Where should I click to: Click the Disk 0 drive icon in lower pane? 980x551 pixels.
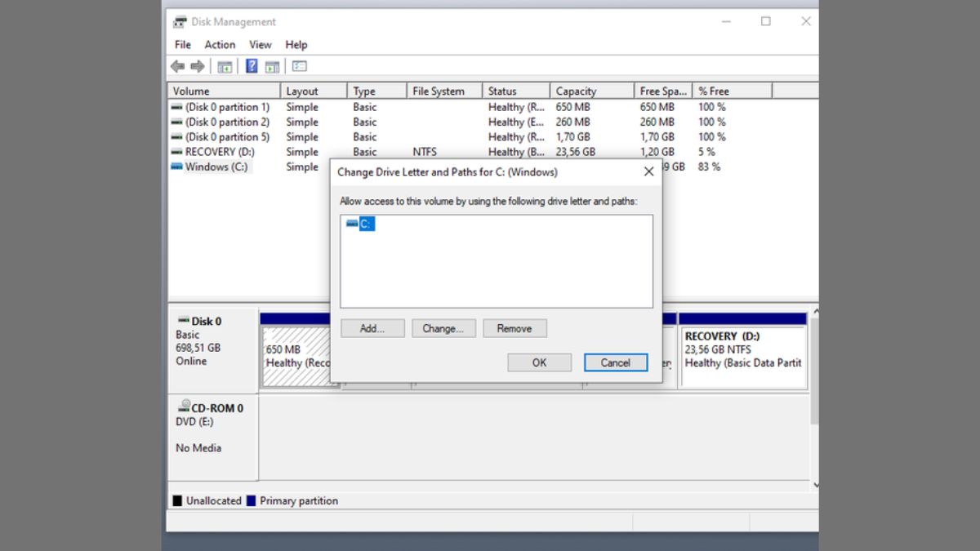(184, 321)
